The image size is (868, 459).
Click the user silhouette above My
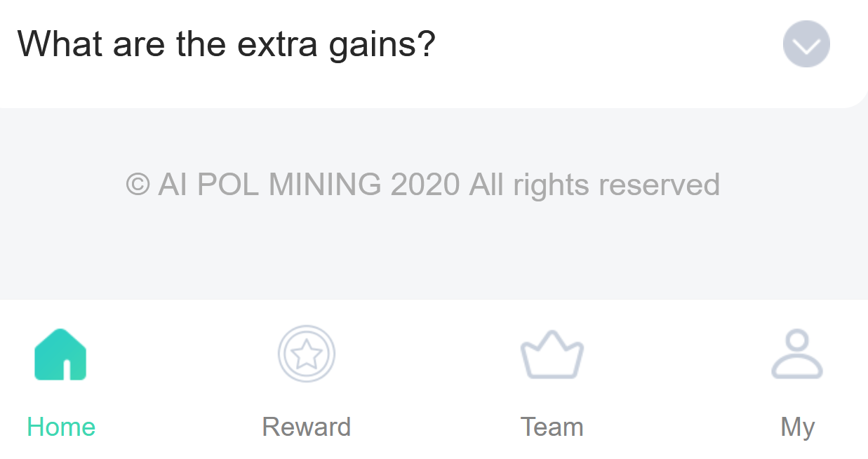pos(797,354)
